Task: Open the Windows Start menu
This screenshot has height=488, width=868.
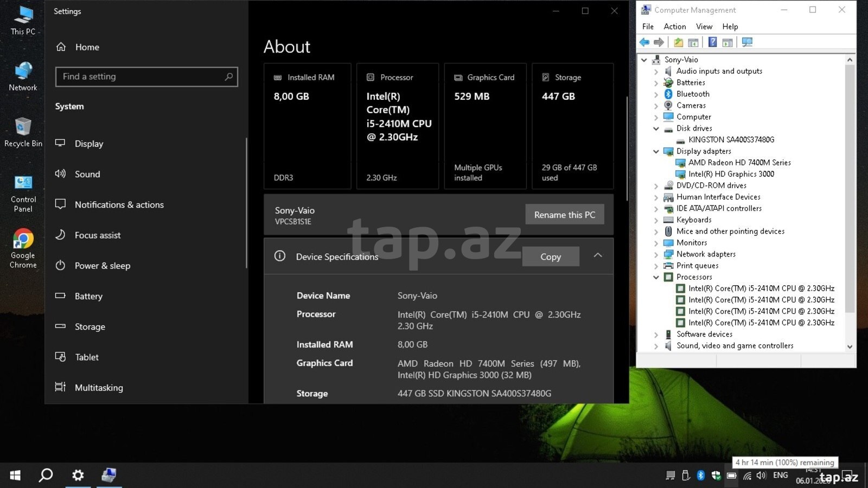Action: [x=15, y=476]
